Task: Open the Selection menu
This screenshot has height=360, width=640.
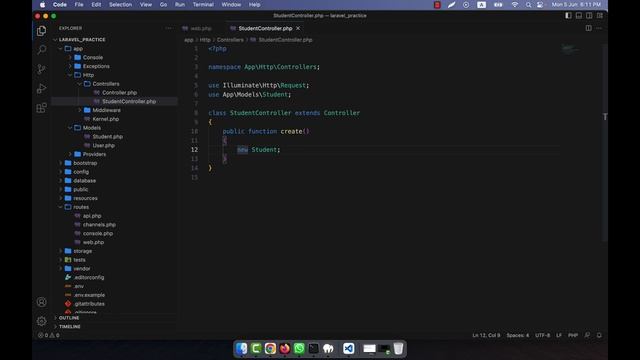Action: (x=120, y=5)
